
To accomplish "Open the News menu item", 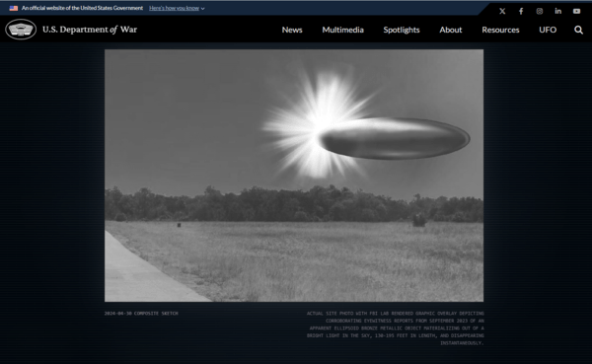I will coord(292,30).
